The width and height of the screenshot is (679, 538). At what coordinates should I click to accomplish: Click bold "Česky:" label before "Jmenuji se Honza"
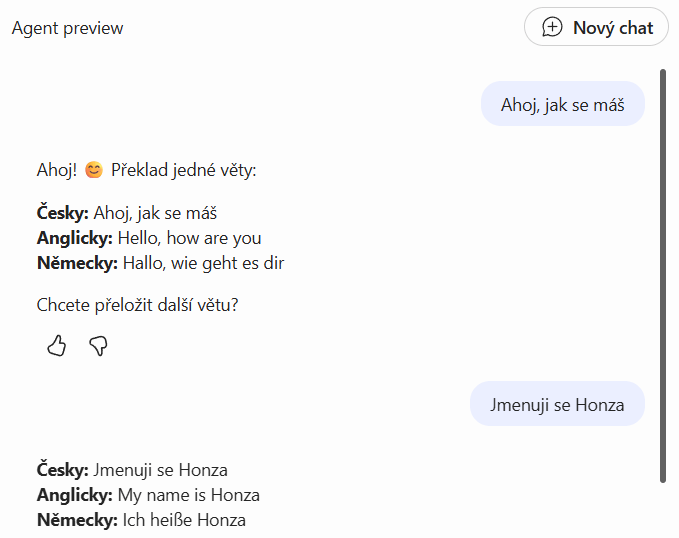[x=63, y=470]
